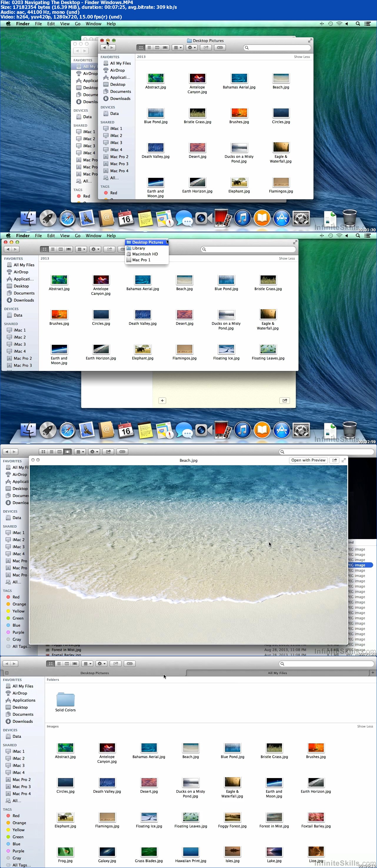Select column view behind the Beach.jpg Quick Look

pos(59,451)
